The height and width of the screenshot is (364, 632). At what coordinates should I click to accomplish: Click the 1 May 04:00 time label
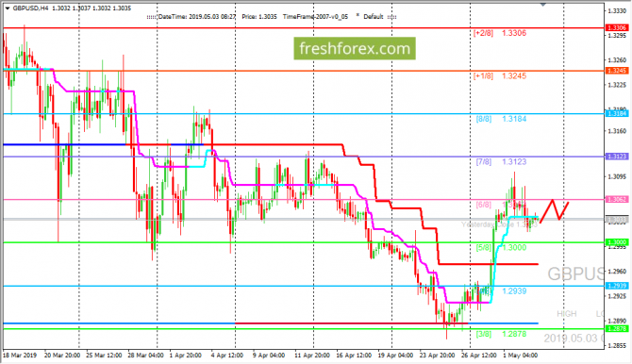tap(520, 356)
